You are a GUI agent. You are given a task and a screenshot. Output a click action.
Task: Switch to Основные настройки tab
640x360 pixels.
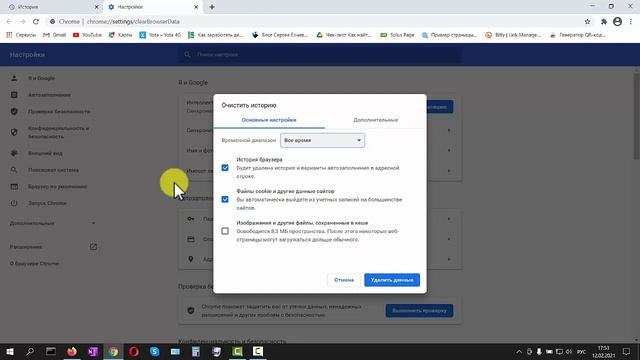[x=269, y=120]
